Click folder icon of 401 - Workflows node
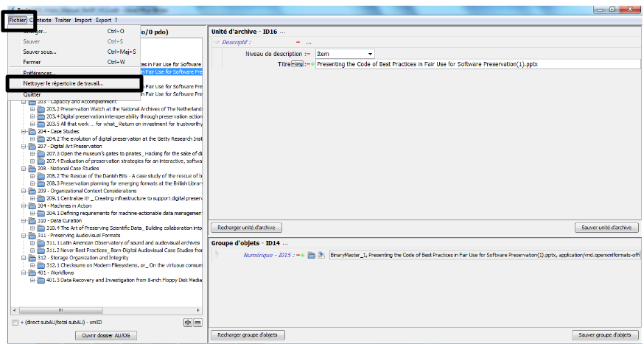This screenshot has height=344, width=644. [33, 273]
